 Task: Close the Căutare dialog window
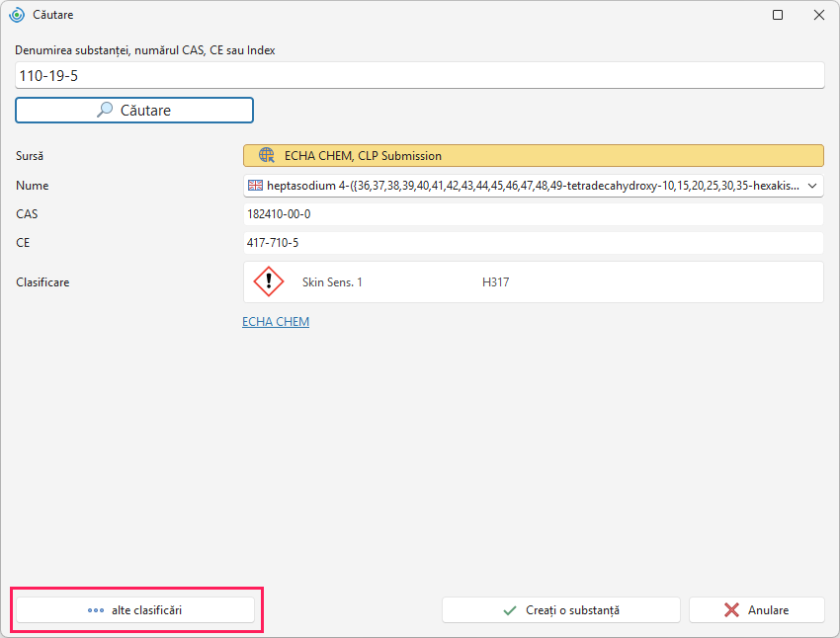pyautogui.click(x=819, y=15)
